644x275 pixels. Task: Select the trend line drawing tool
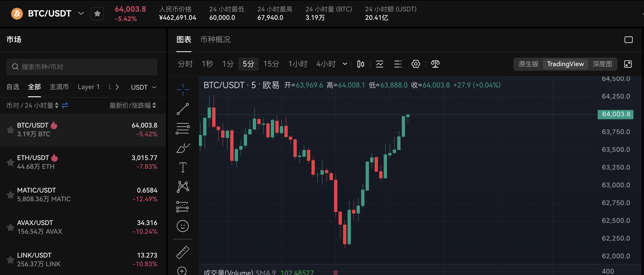pyautogui.click(x=183, y=109)
